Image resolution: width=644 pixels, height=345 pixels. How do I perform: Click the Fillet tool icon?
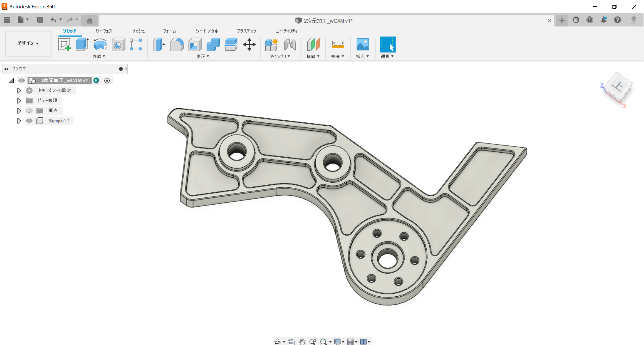[177, 44]
